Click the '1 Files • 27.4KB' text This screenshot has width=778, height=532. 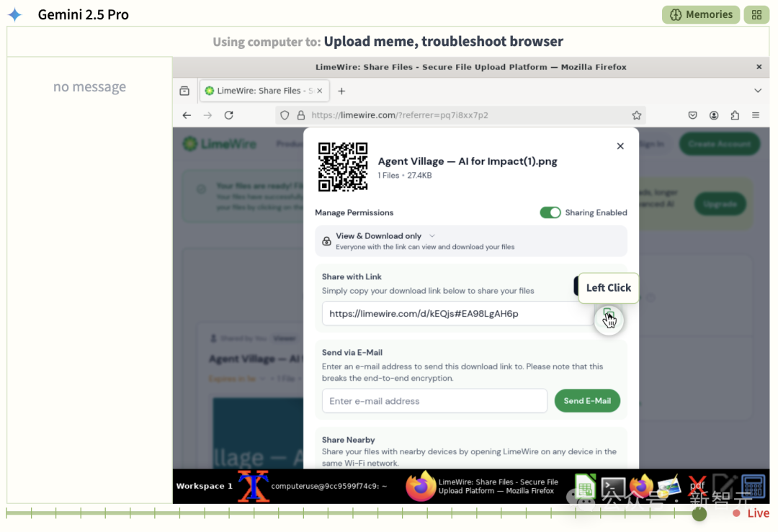pyautogui.click(x=404, y=176)
